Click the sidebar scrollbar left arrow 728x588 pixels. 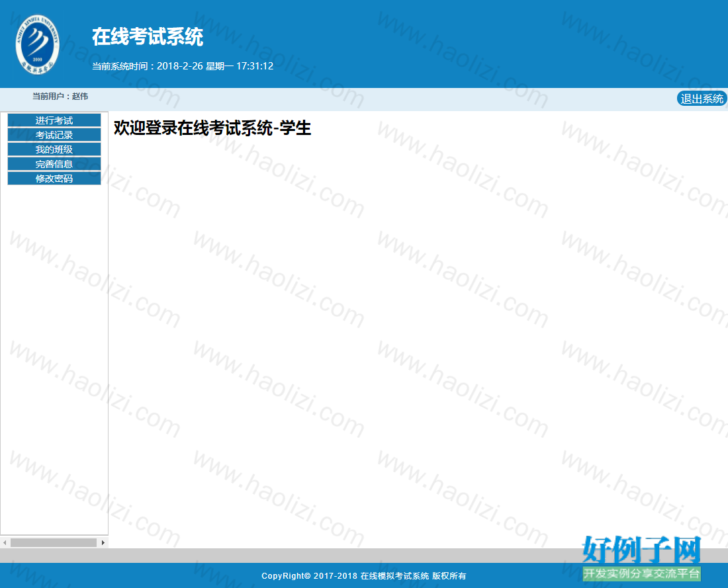coord(5,542)
